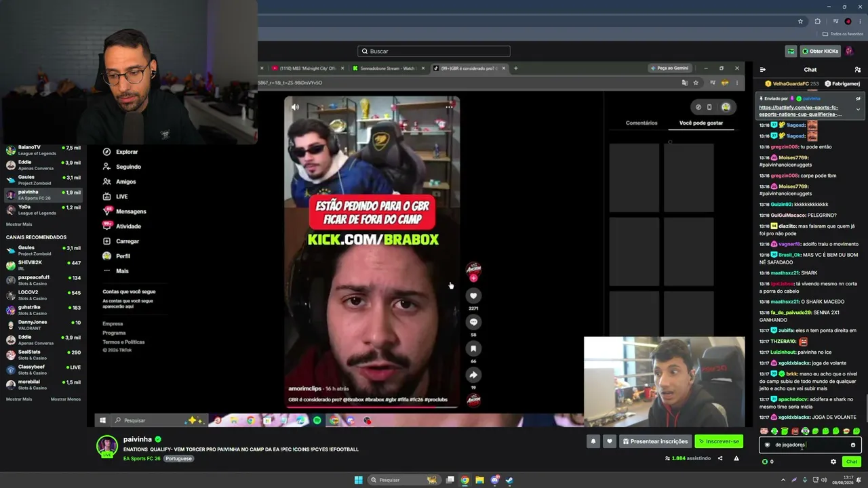
Task: Open chat settings gear icon
Action: 833,462
